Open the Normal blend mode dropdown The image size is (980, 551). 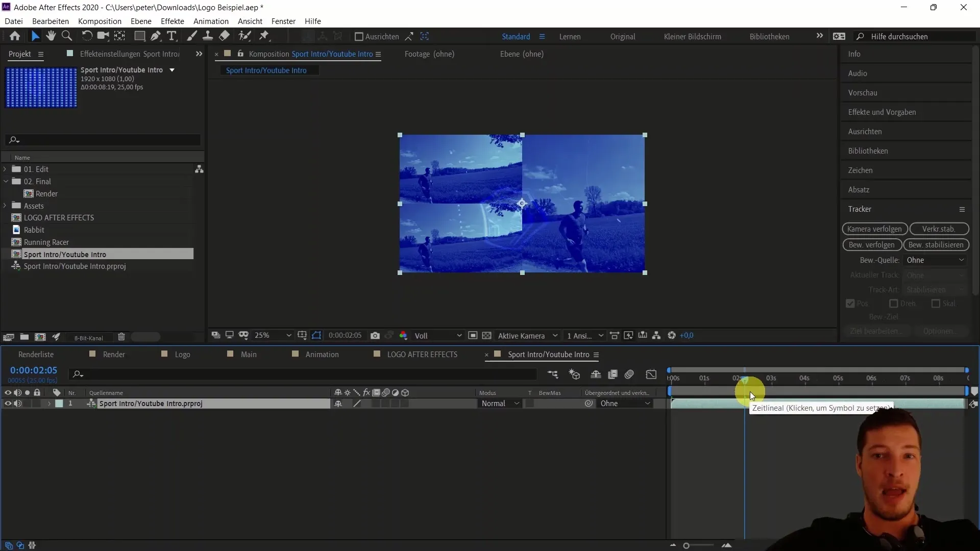[x=500, y=404]
